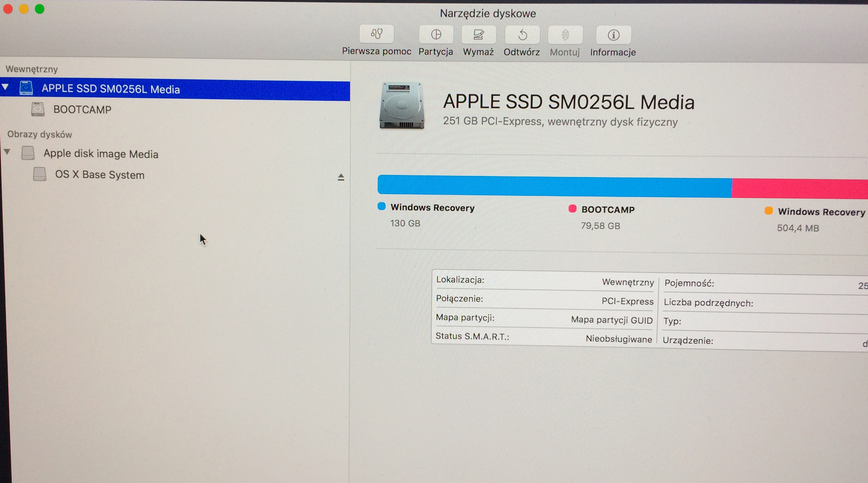868x483 pixels.
Task: Click Mapa partycji GUID value
Action: point(612,320)
